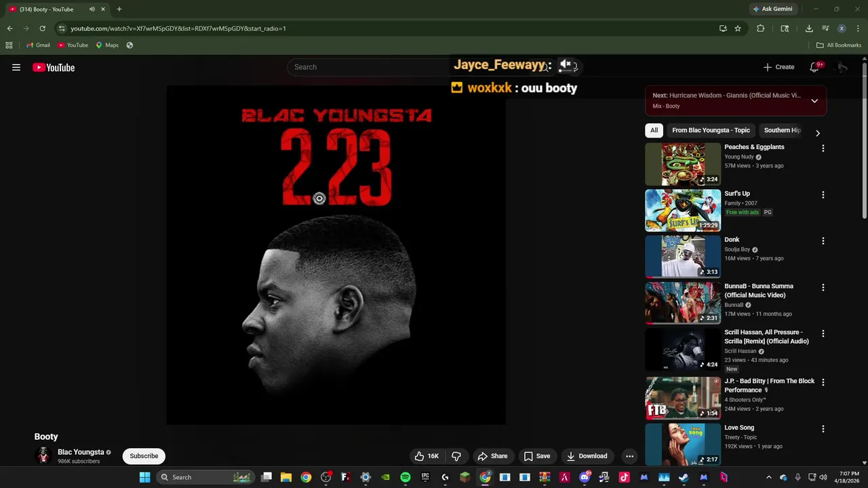
Task: Open the YouTube account avatar menu
Action: pyautogui.click(x=842, y=67)
